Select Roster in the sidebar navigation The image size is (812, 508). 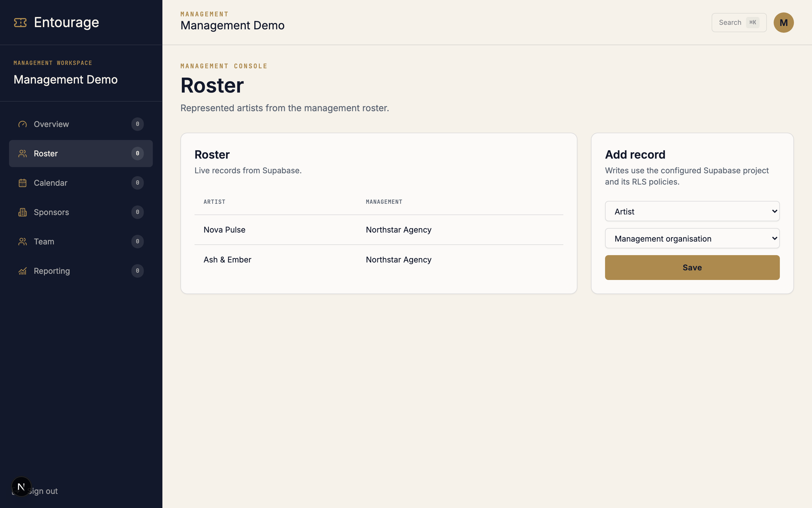[x=81, y=154]
